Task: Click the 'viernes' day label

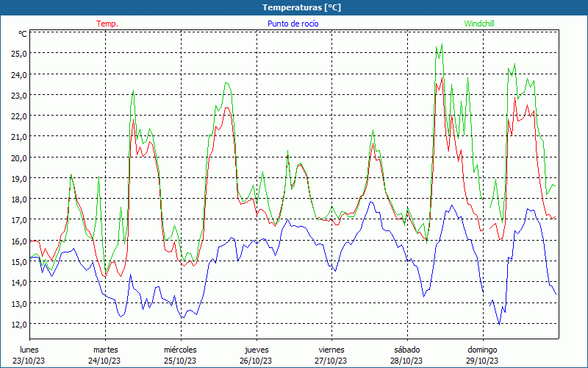Action: [x=331, y=350]
